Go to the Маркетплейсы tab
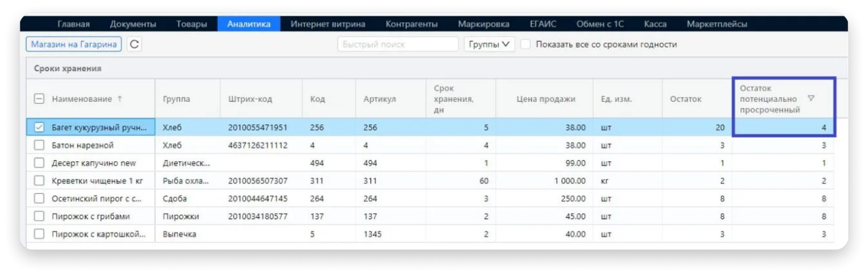The image size is (868, 276). tap(716, 24)
